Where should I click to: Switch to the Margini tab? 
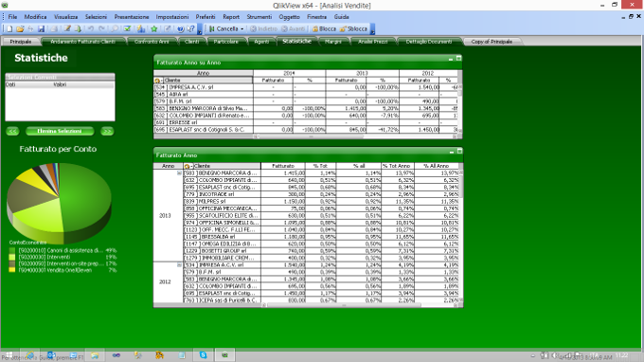(333, 42)
